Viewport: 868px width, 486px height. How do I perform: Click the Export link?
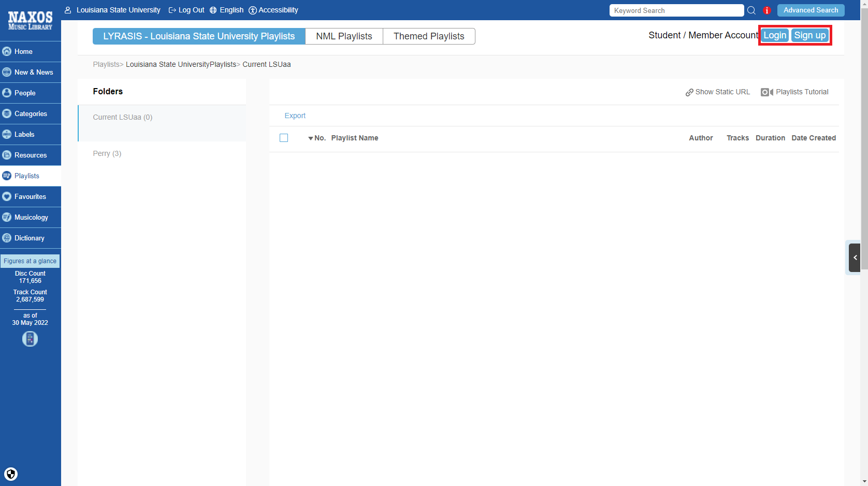[x=295, y=116]
